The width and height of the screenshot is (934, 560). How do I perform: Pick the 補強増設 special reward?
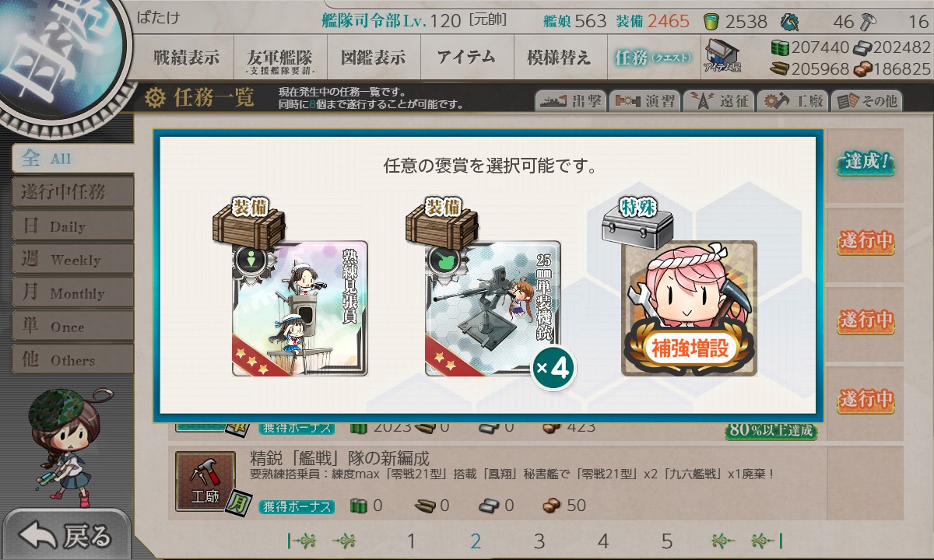[689, 309]
